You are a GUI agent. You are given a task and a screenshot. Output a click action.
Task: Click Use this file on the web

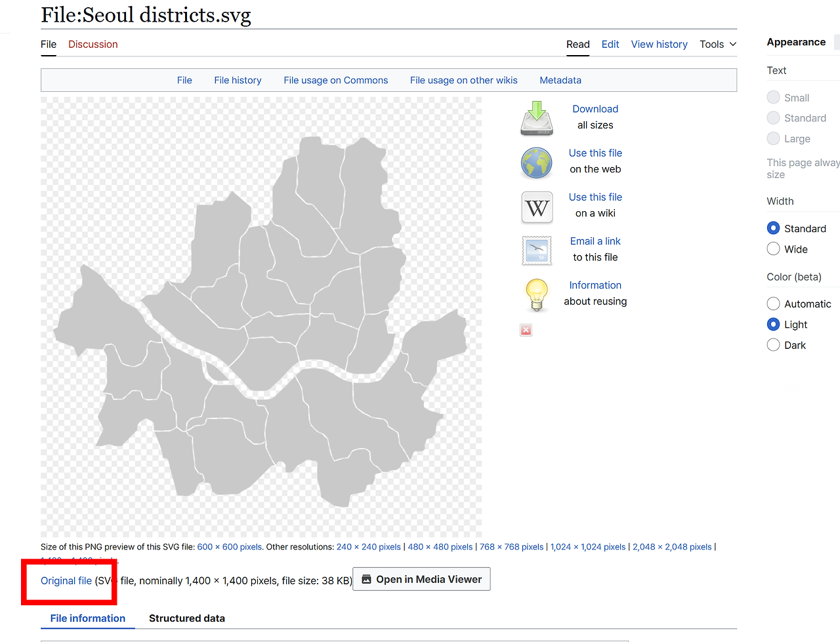point(595,153)
